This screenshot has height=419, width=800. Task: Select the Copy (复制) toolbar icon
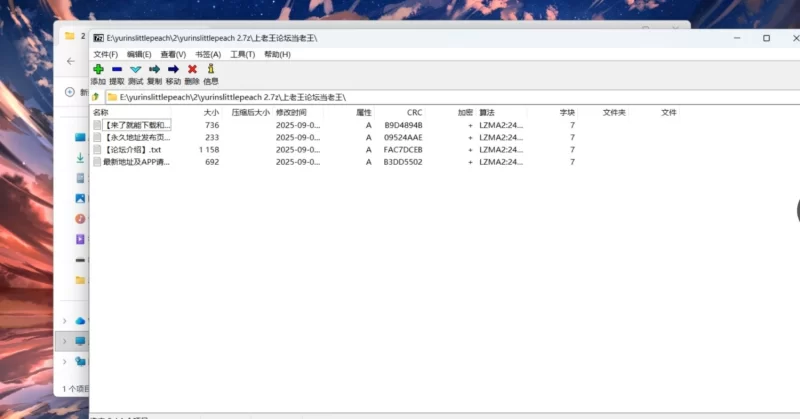pos(154,70)
